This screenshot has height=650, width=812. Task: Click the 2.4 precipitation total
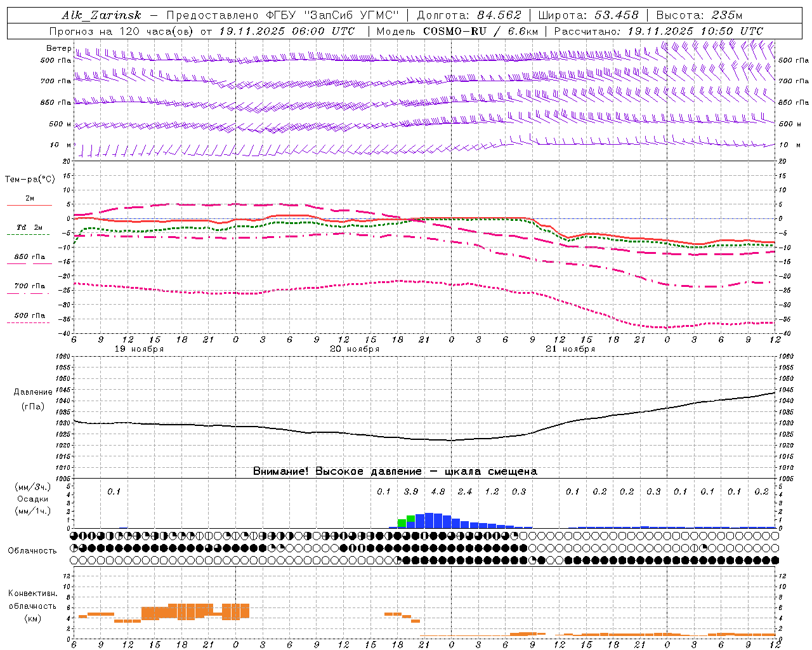coord(465,491)
